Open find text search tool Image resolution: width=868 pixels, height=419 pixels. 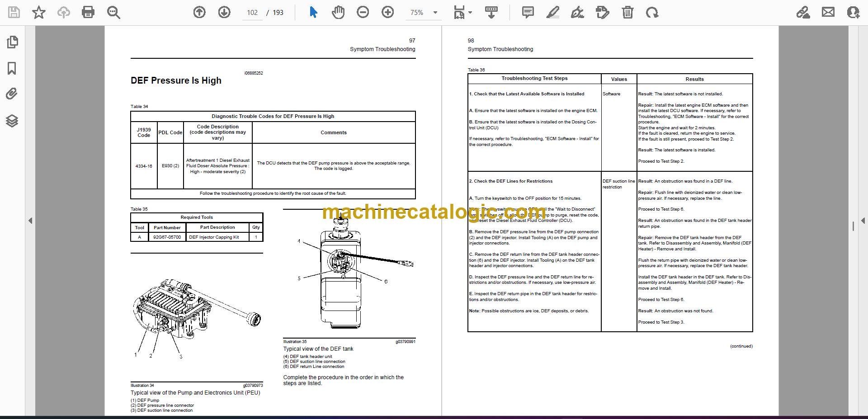(x=113, y=12)
